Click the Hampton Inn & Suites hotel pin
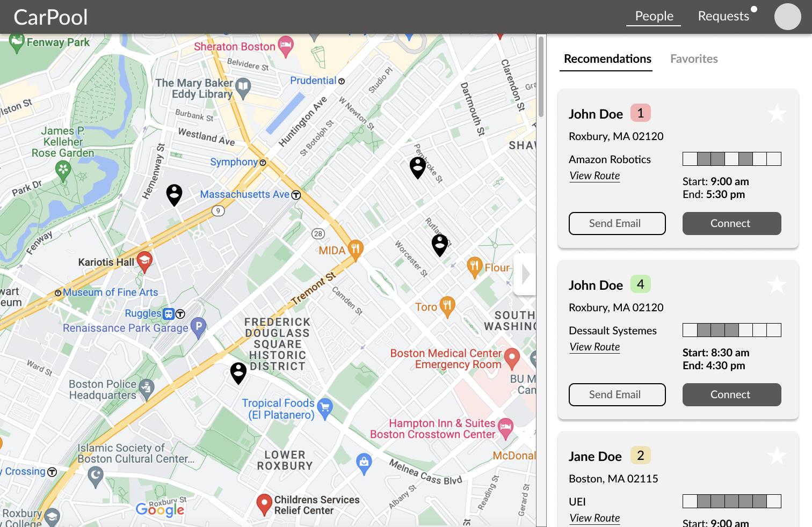Viewport: 812px width, 527px height. pos(505,428)
